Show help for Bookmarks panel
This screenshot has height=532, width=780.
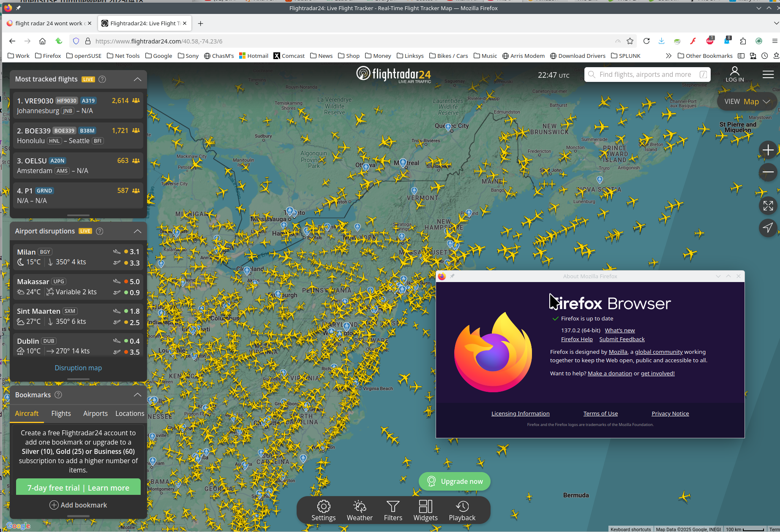point(59,395)
